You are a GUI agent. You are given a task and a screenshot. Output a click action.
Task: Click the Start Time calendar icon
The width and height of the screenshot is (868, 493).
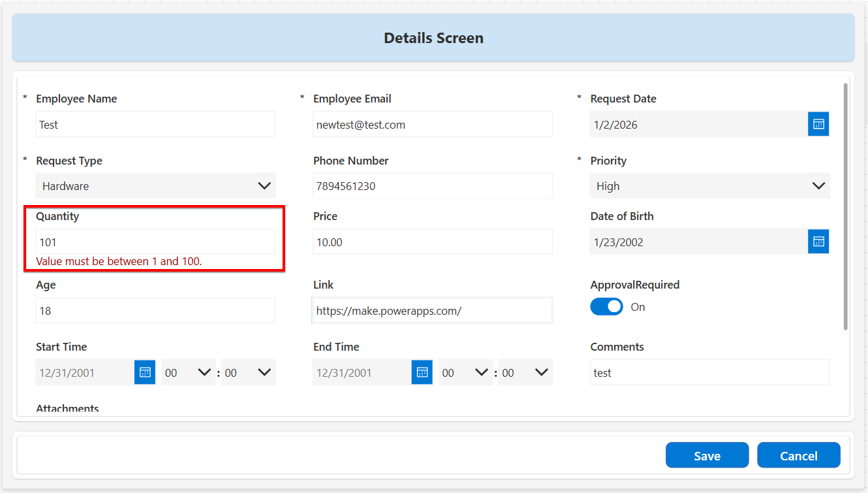tap(145, 372)
